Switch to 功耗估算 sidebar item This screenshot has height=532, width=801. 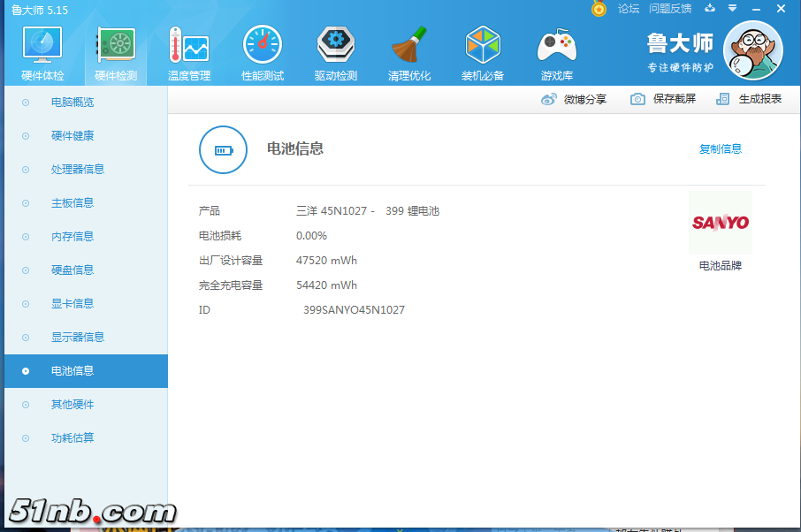[x=72, y=438]
